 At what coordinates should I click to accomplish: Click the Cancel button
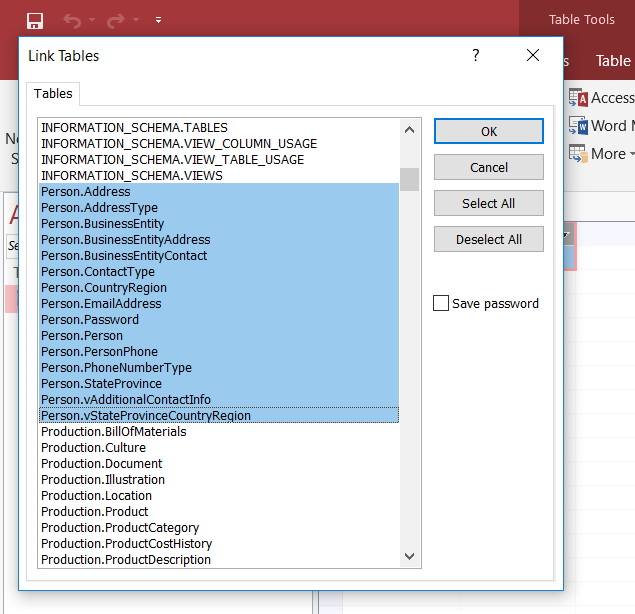[x=488, y=167]
